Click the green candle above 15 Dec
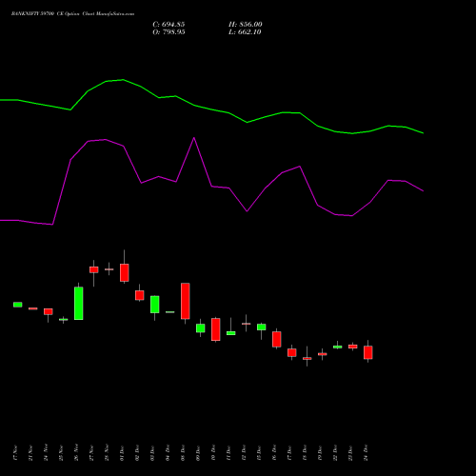Screen dimensions: 476x476 tap(262, 327)
